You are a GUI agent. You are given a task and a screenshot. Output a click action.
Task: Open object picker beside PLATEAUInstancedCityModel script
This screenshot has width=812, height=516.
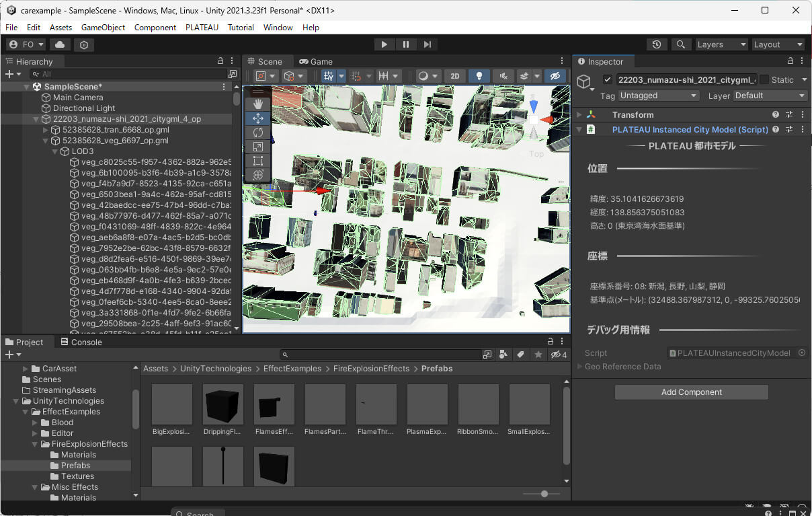click(802, 353)
